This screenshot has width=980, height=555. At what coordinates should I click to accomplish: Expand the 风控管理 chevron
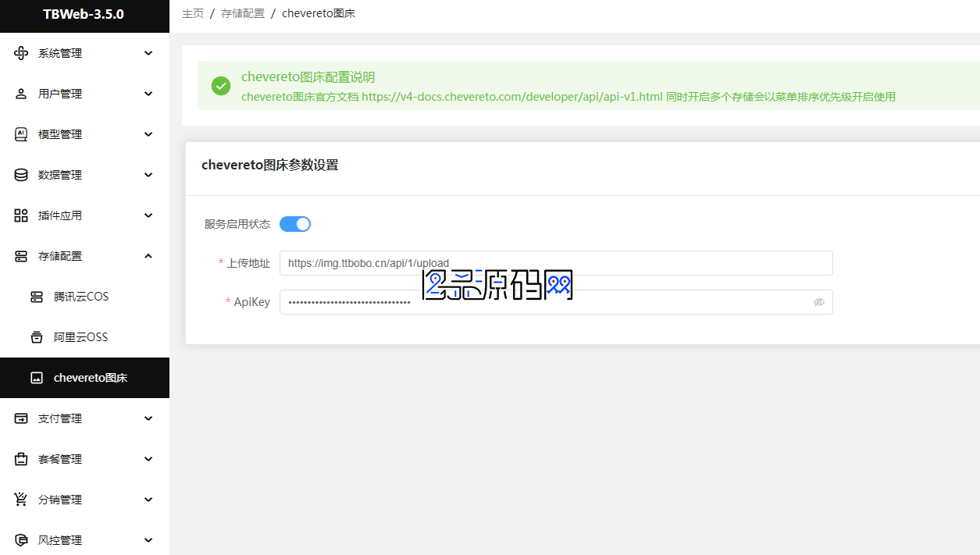click(x=148, y=540)
